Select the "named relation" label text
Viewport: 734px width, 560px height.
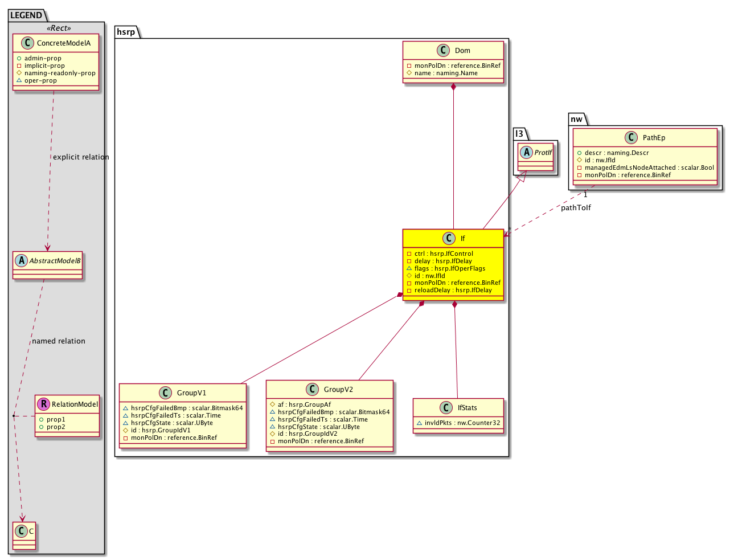[x=59, y=341]
